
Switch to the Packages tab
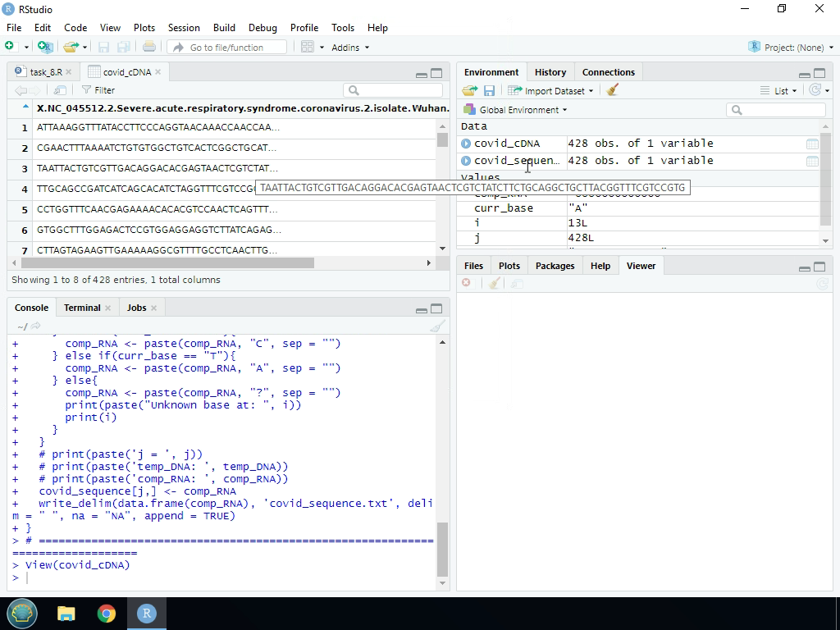pos(555,266)
